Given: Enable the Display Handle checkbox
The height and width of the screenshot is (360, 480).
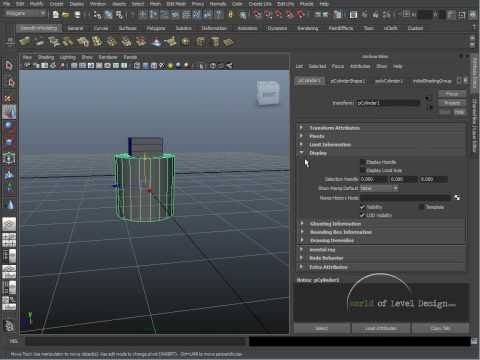Looking at the screenshot, I should [x=363, y=162].
